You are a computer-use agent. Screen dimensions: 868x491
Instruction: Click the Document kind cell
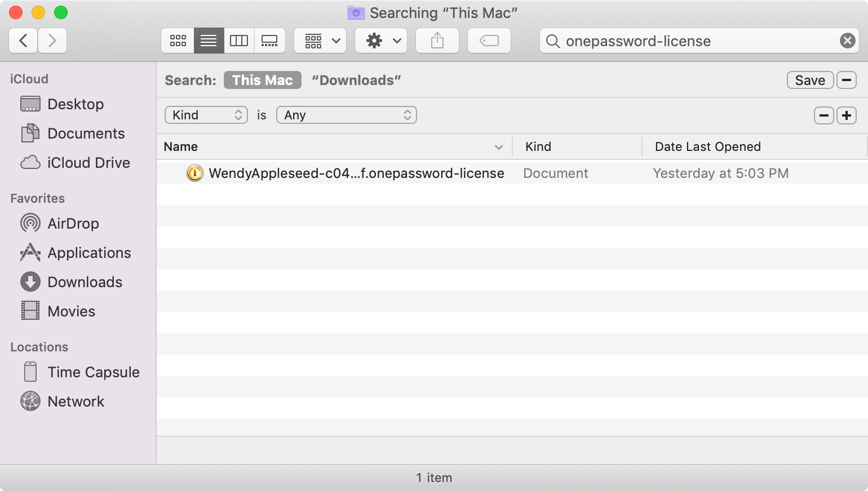point(556,173)
